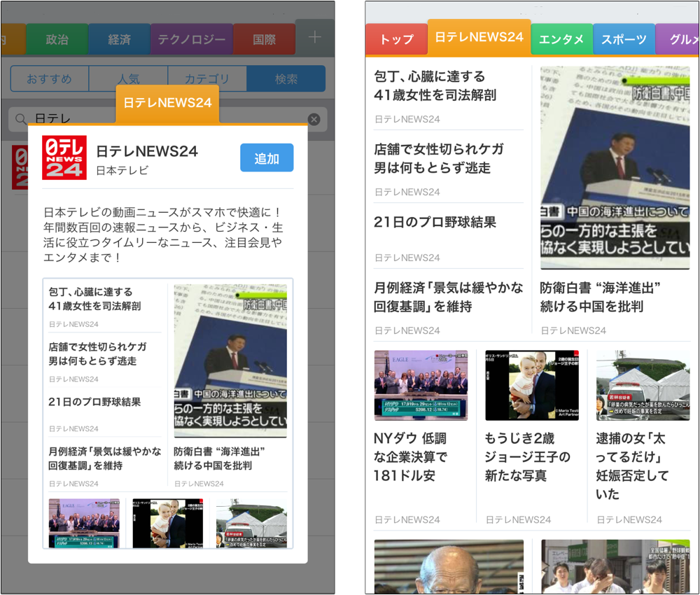The image size is (700, 595).
Task: Add the 日テレNEWS24 channel with 追加 button
Action: (267, 157)
